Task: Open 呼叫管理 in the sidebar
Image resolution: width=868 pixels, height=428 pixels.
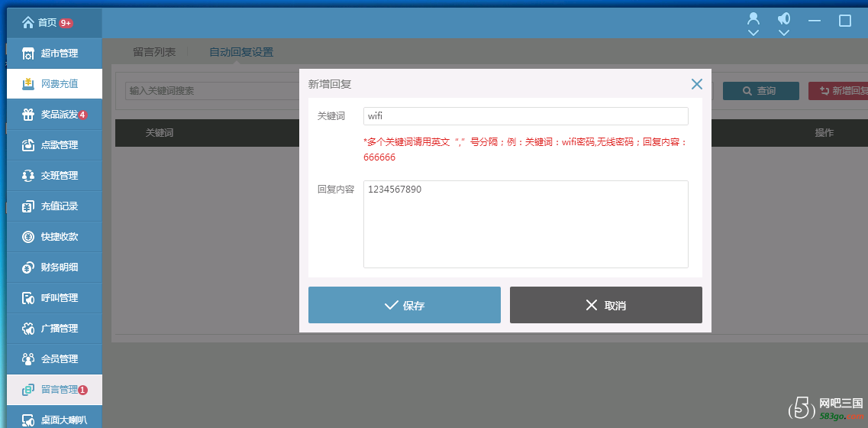Action: [x=54, y=298]
